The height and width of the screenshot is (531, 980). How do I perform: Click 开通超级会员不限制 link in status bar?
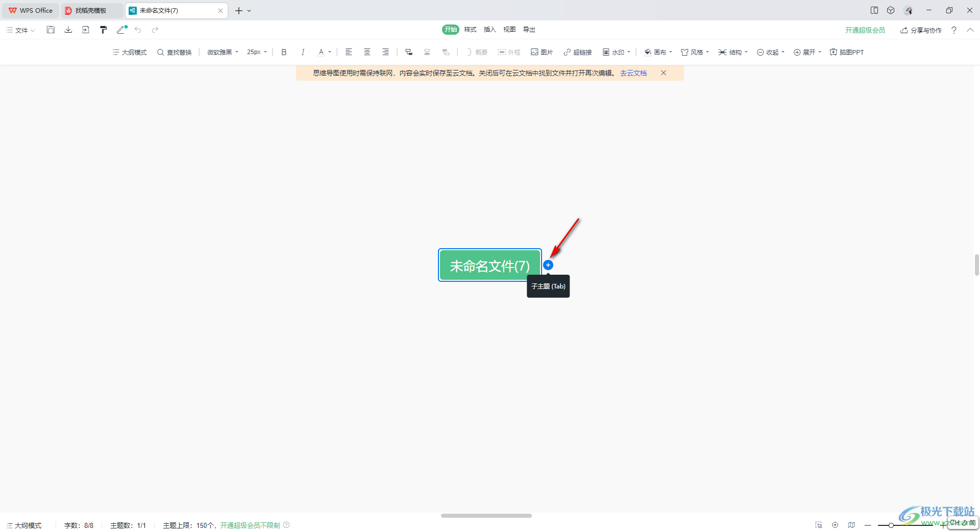coord(250,525)
